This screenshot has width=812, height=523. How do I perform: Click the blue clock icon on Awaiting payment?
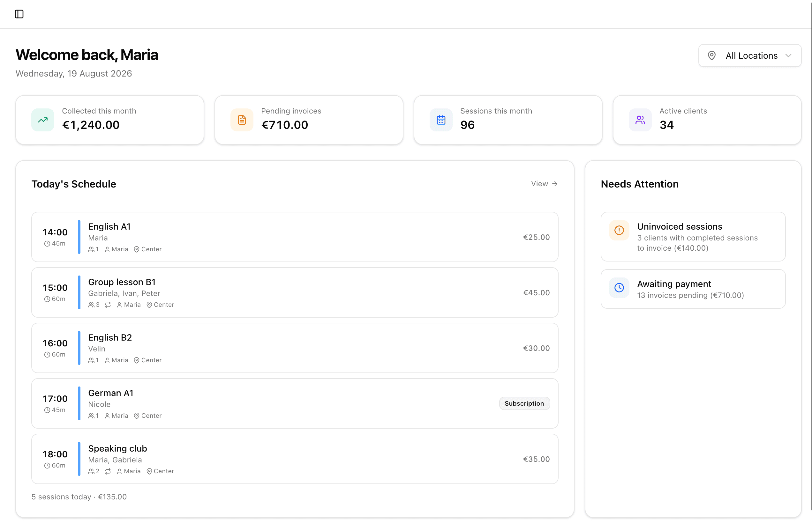(x=619, y=288)
